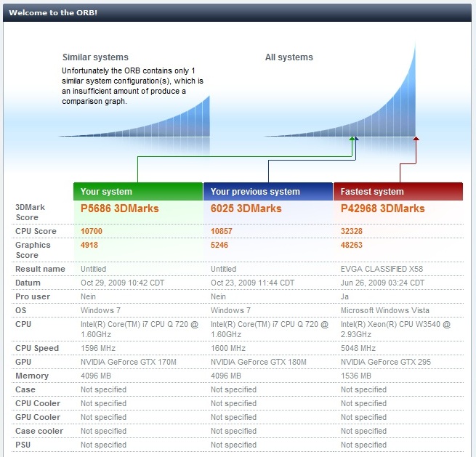
Task: Click 'NVIDIA GeForce GTX 170M' GPU entry
Action: (129, 362)
